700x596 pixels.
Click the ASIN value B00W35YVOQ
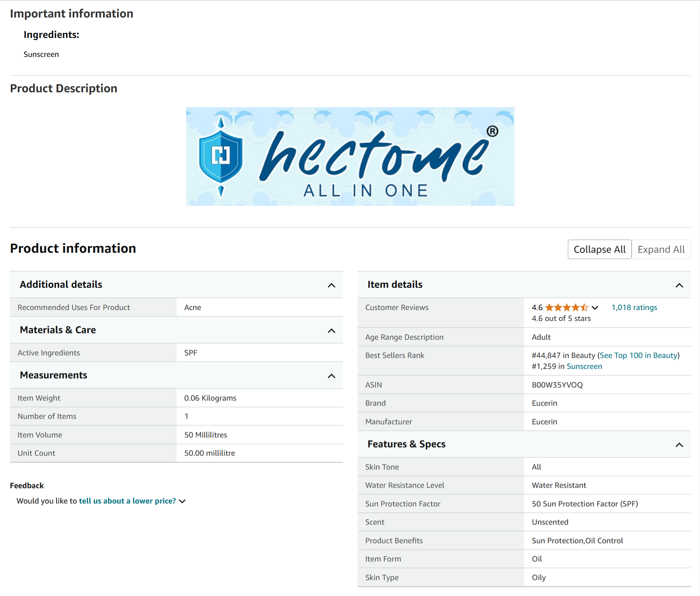(557, 385)
